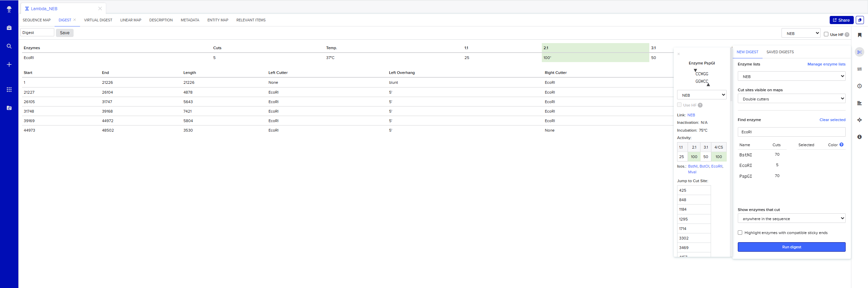Click the Run digest button
Screen dimensions: 868x288
pyautogui.click(x=791, y=247)
